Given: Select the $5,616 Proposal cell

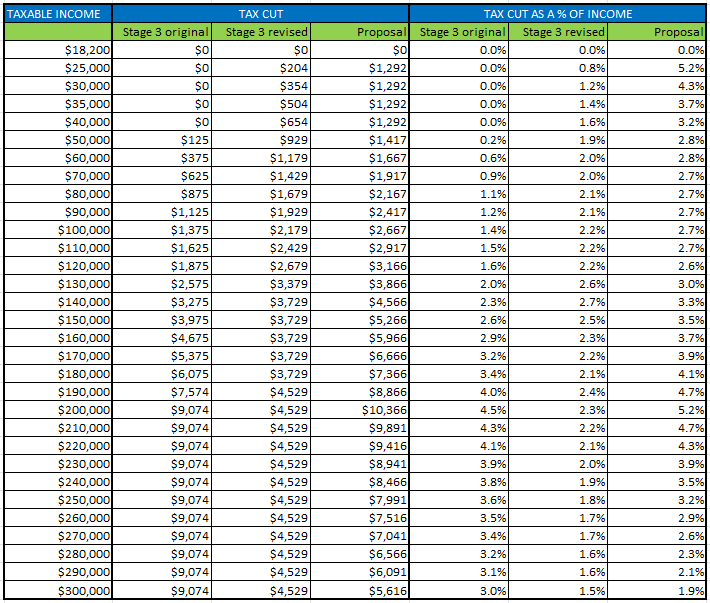Looking at the screenshot, I should coord(360,592).
